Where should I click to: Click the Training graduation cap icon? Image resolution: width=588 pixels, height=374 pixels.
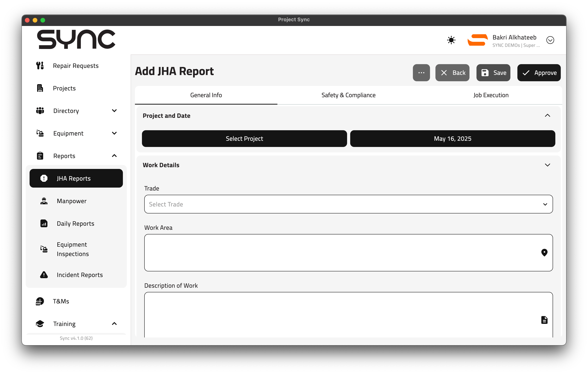pyautogui.click(x=40, y=324)
